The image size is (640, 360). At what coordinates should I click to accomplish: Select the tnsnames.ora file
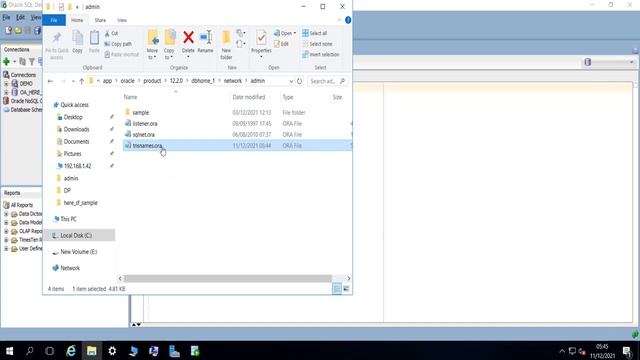147,145
